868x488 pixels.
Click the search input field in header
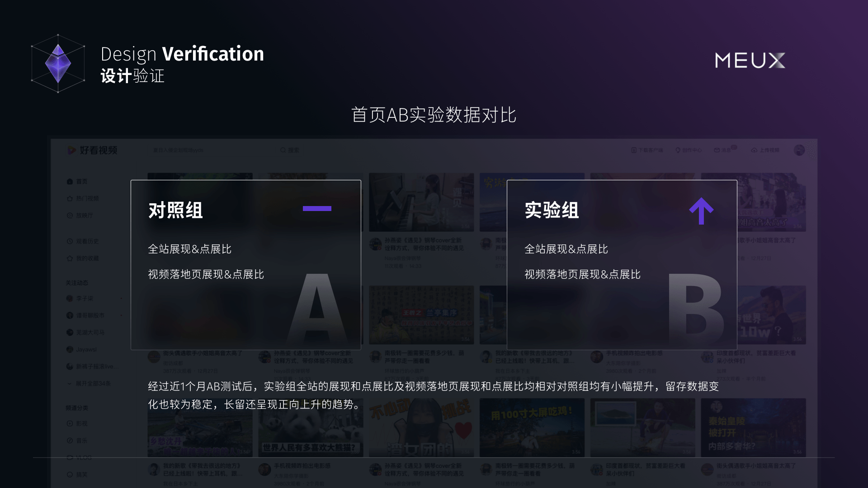pyautogui.click(x=208, y=150)
